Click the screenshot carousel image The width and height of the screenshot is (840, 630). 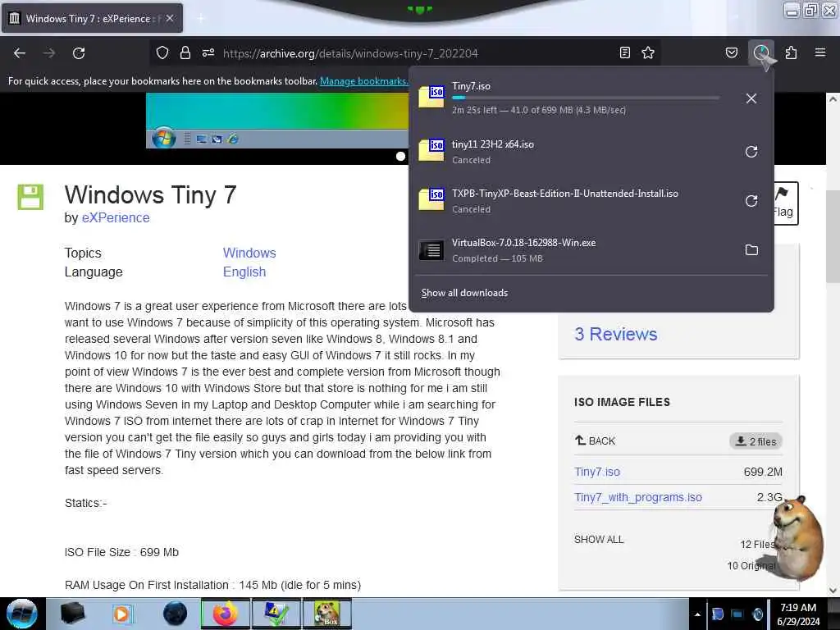point(277,120)
